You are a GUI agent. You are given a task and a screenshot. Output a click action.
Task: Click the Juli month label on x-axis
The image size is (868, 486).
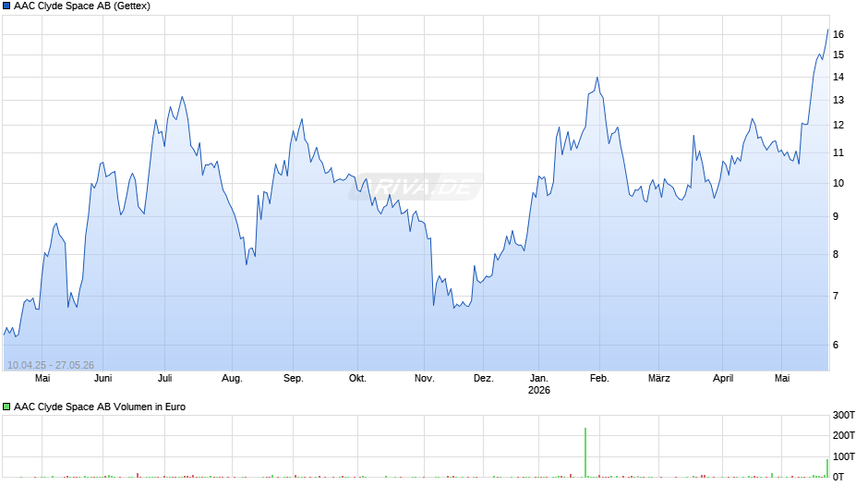pos(165,379)
